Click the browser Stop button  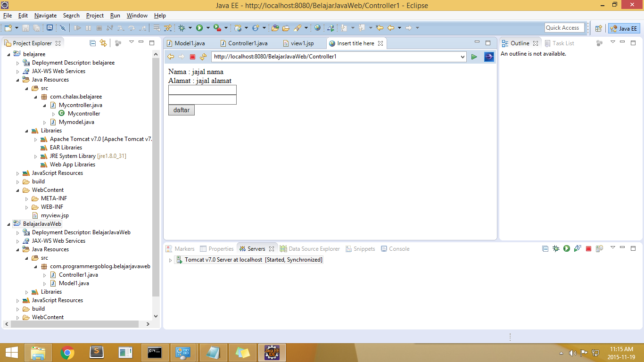[x=192, y=57]
